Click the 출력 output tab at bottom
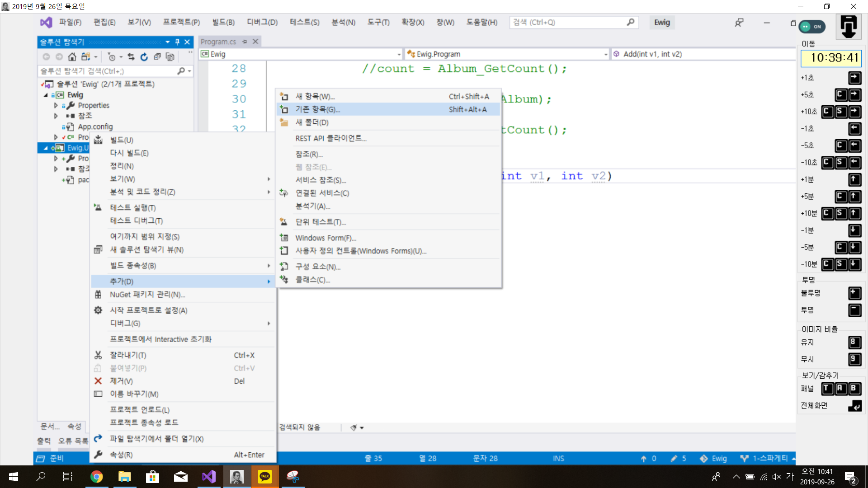 [x=44, y=441]
